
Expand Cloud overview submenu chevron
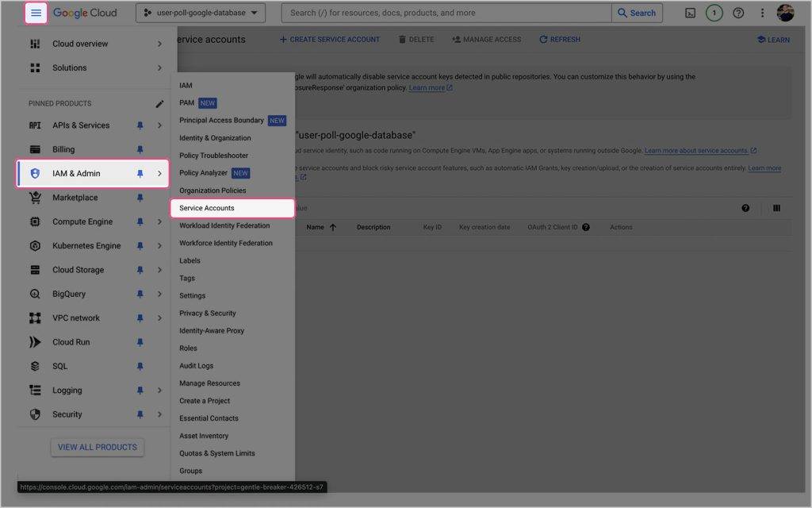point(159,44)
